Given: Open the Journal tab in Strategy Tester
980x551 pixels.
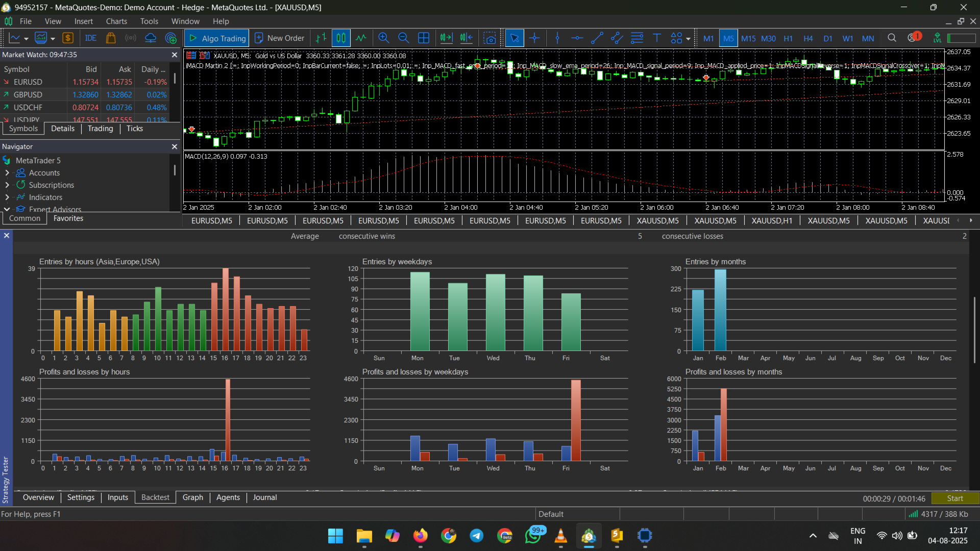Looking at the screenshot, I should coord(265,497).
